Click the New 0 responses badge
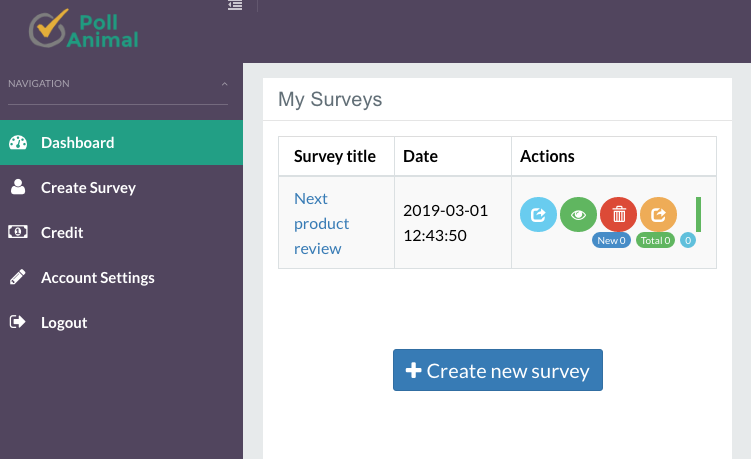751x459 pixels. [x=610, y=241]
